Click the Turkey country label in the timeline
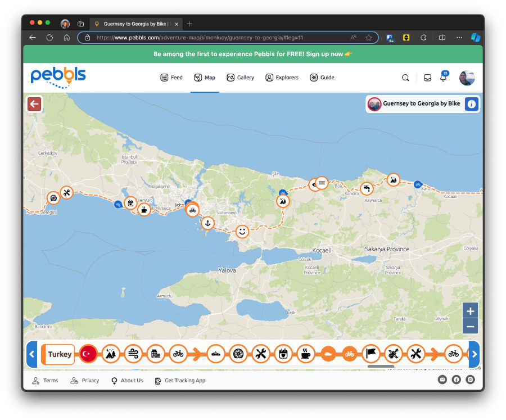The height and width of the screenshot is (420, 506). [60, 354]
